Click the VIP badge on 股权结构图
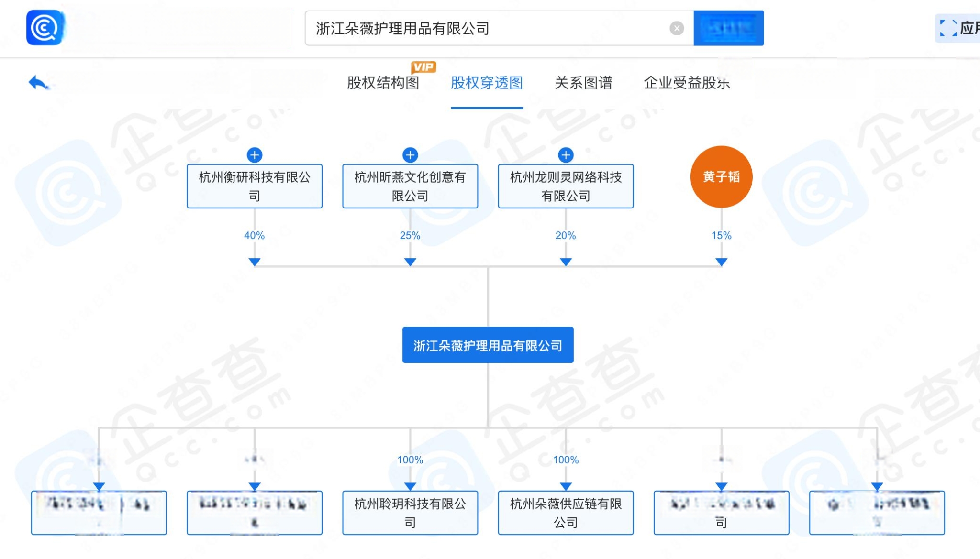Screen dimensions: 980x559 [x=423, y=67]
